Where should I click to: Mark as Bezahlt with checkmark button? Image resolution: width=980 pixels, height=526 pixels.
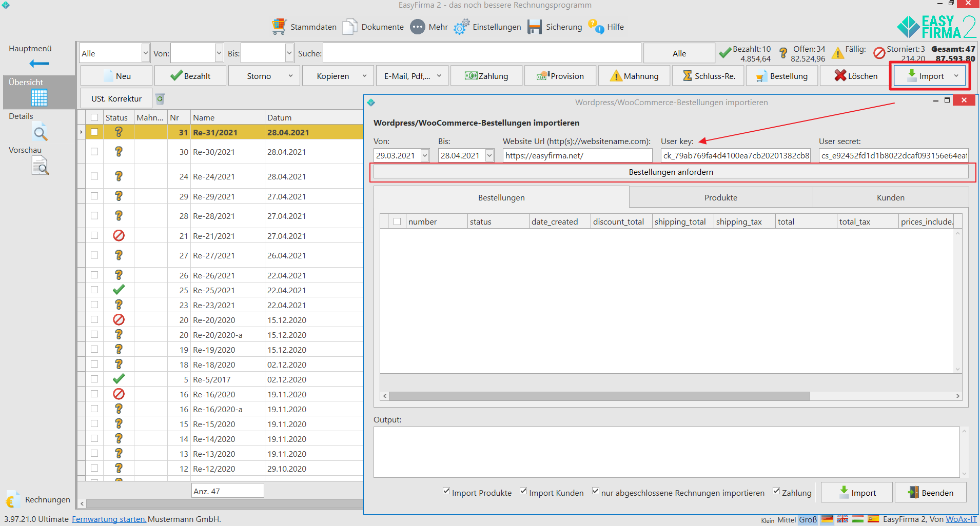coord(190,76)
